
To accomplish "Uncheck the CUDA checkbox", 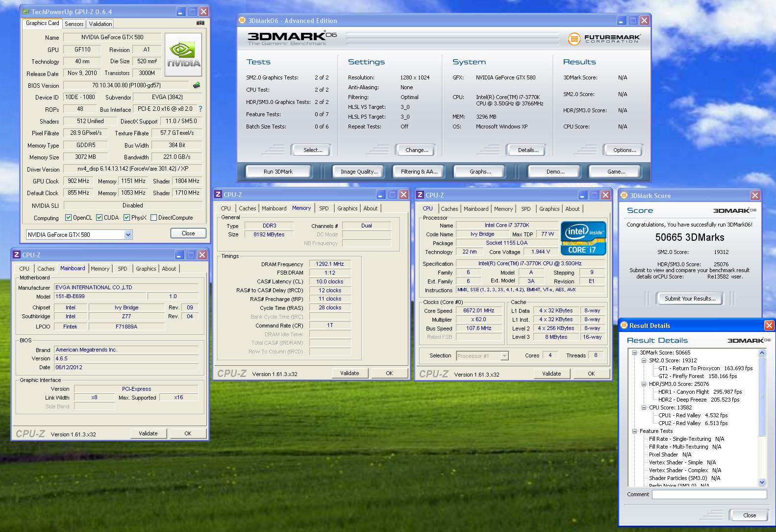I will pos(100,218).
